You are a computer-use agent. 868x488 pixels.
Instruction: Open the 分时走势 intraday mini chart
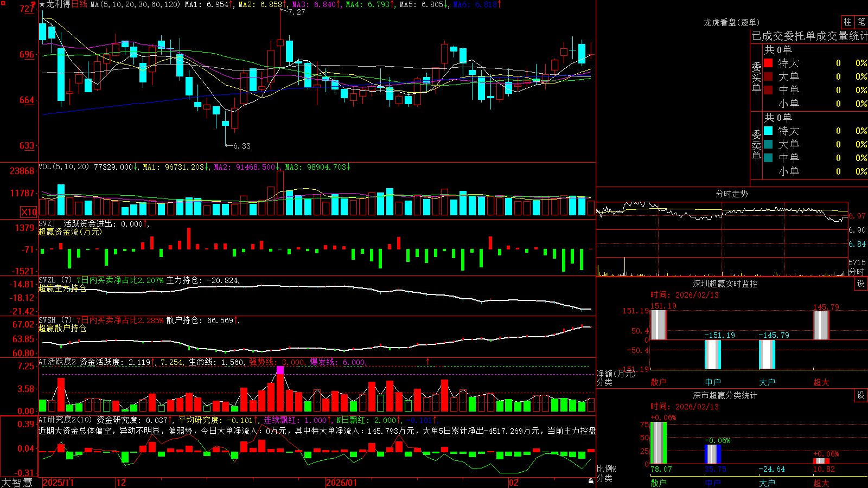click(722, 238)
